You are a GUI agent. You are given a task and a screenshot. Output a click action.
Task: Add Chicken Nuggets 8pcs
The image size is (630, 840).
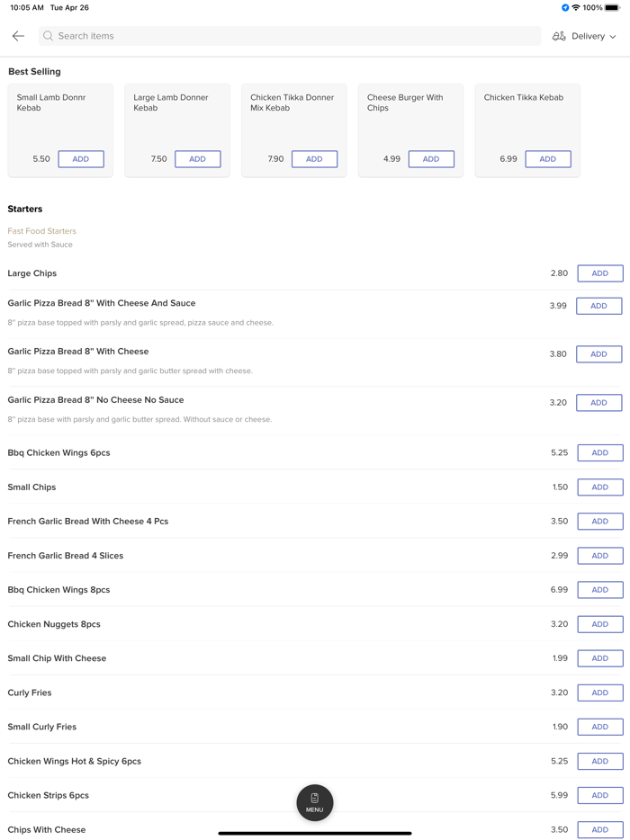tap(600, 624)
